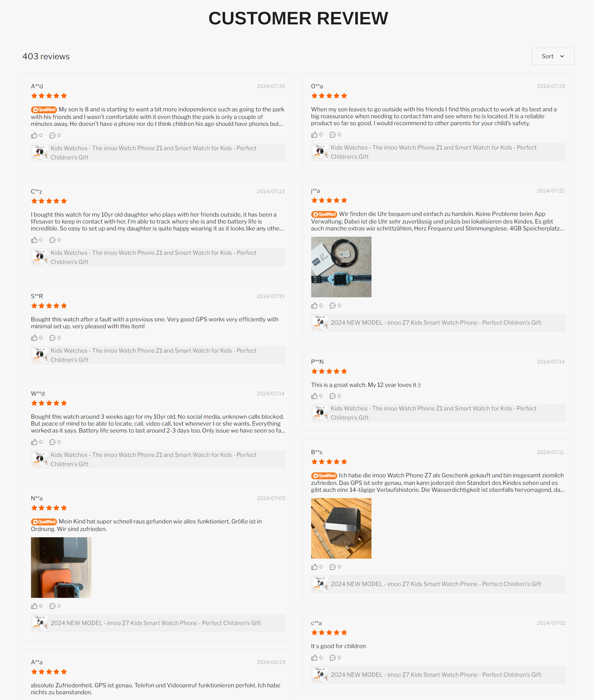This screenshot has width=594, height=700.
Task: Click comment icon on c**a's review
Action: [x=332, y=657]
